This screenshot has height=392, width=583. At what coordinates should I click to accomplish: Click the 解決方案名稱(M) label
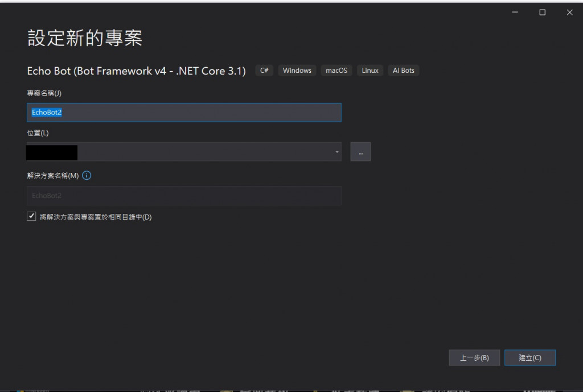tap(53, 175)
